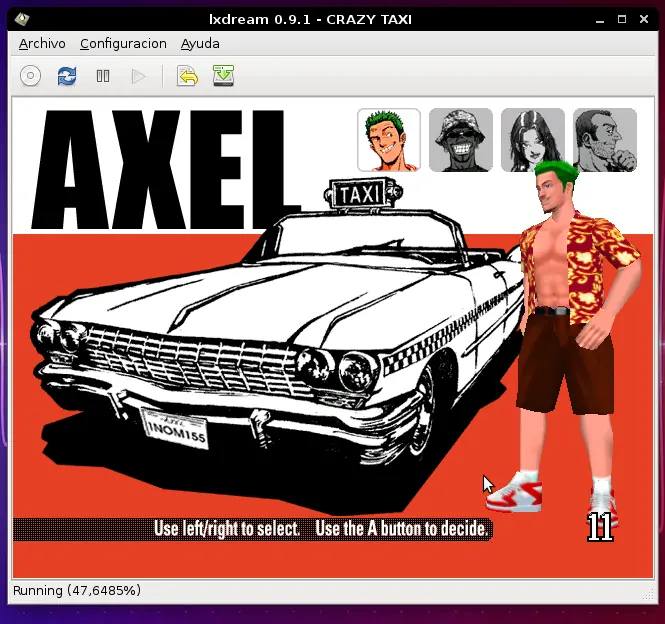Select Axel's green-haired portrait
665x624 pixels.
click(389, 140)
